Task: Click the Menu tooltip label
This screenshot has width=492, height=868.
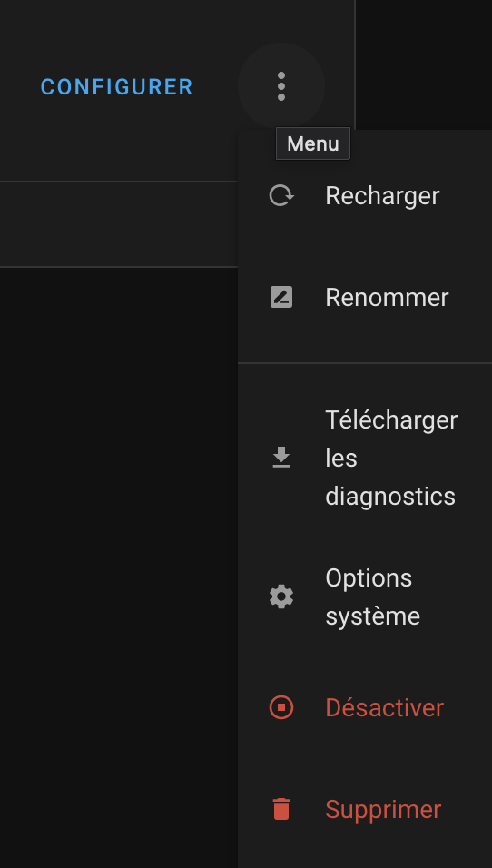Action: point(313,144)
